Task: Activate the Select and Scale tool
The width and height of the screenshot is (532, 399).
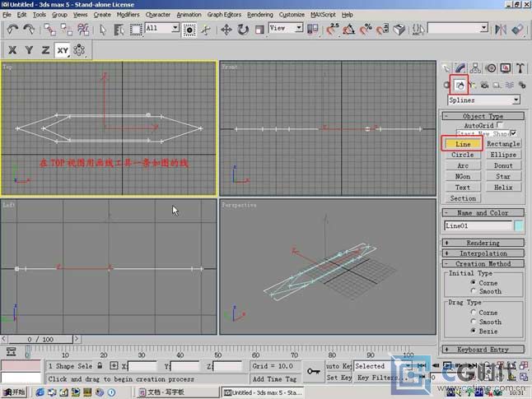Action: coord(259,30)
